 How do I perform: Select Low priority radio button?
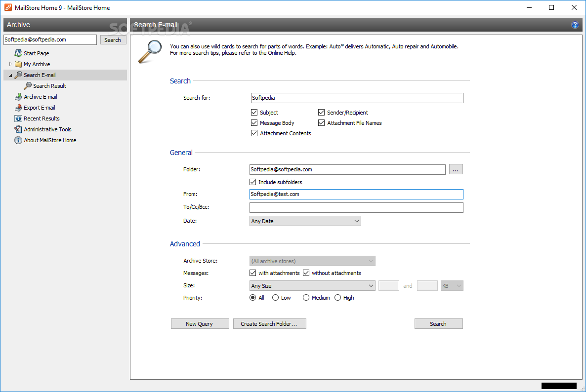[x=275, y=298]
